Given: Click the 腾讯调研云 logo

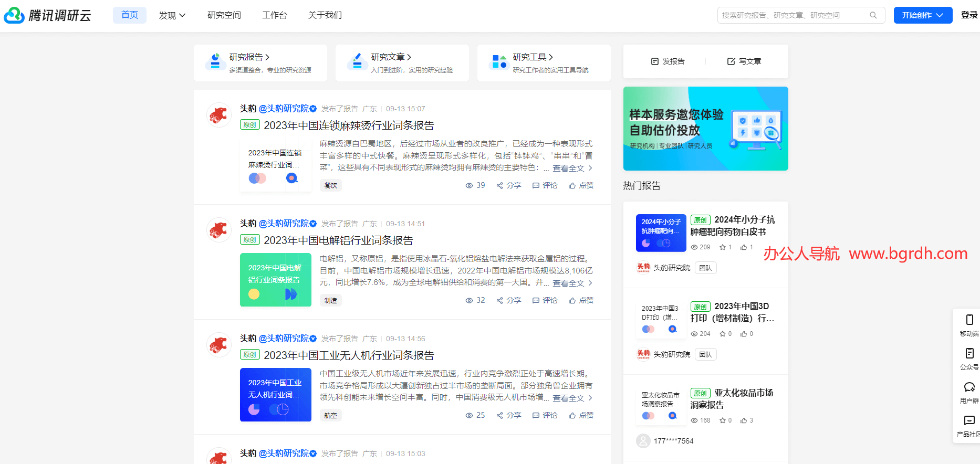Looking at the screenshot, I should coord(48,15).
